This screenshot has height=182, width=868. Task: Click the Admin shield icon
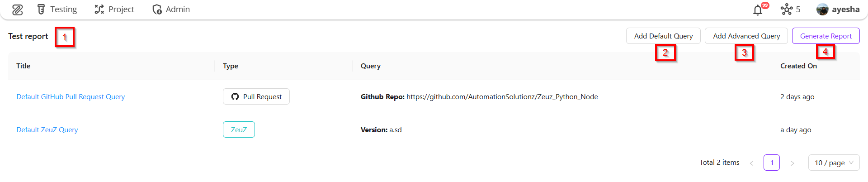point(157,10)
